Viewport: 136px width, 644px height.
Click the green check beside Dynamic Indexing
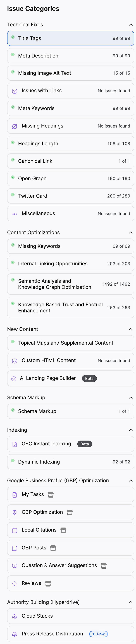point(13,460)
